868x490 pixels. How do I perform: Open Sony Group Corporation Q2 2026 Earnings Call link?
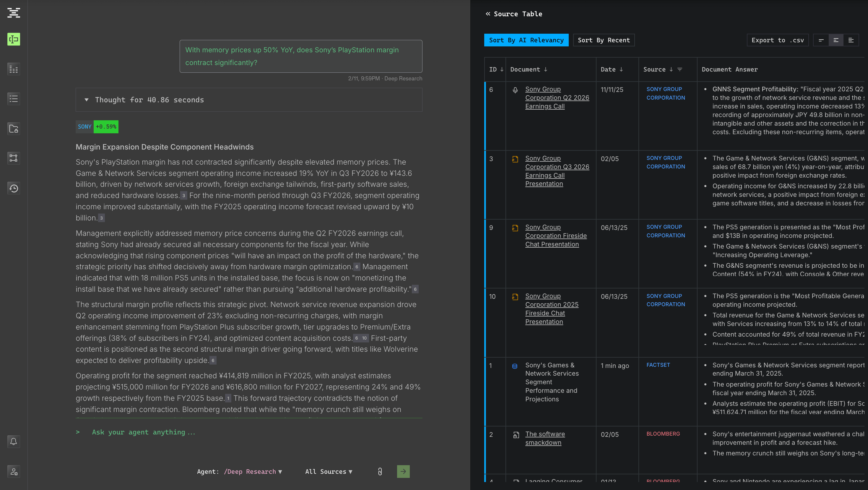click(x=557, y=98)
